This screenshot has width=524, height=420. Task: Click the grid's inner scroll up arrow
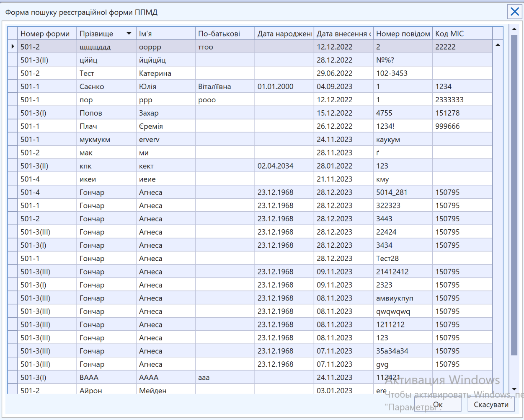(498, 45)
